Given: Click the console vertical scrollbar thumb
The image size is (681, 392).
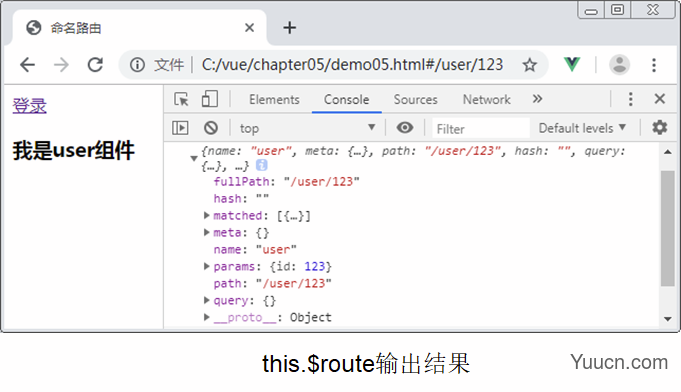Looking at the screenshot, I should click(x=667, y=228).
